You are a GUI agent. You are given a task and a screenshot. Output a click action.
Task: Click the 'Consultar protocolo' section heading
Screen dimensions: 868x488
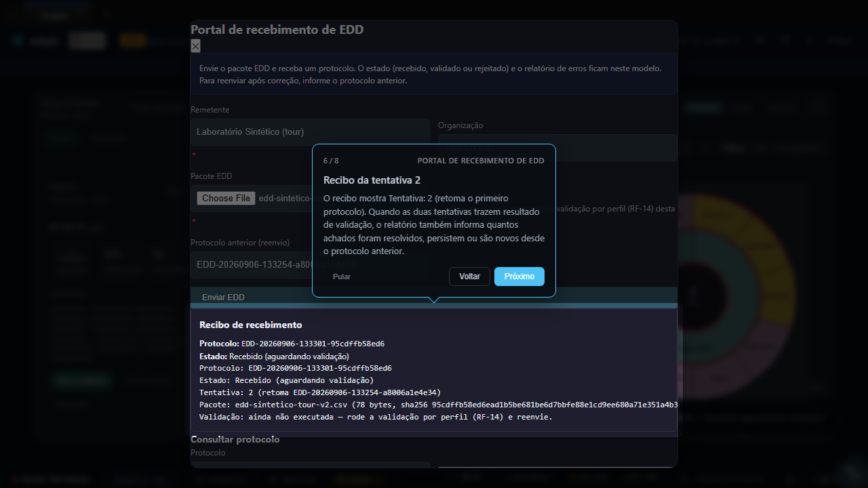(235, 439)
